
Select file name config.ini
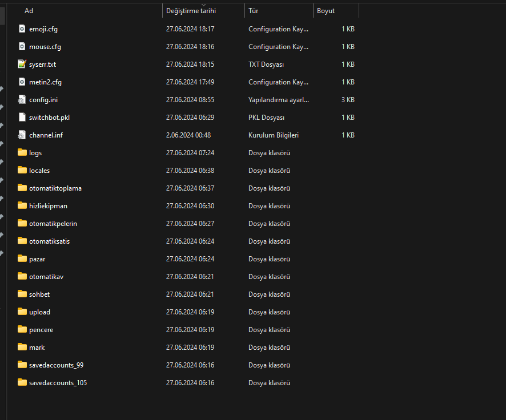(x=43, y=100)
